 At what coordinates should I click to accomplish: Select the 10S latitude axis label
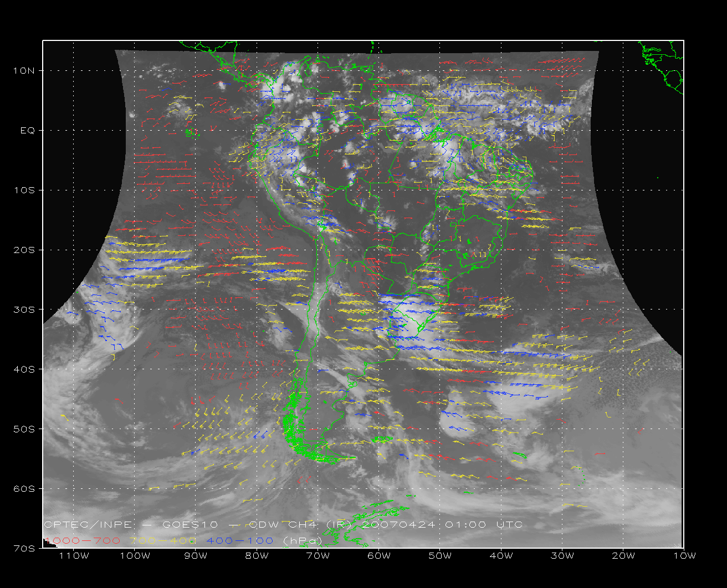point(24,190)
